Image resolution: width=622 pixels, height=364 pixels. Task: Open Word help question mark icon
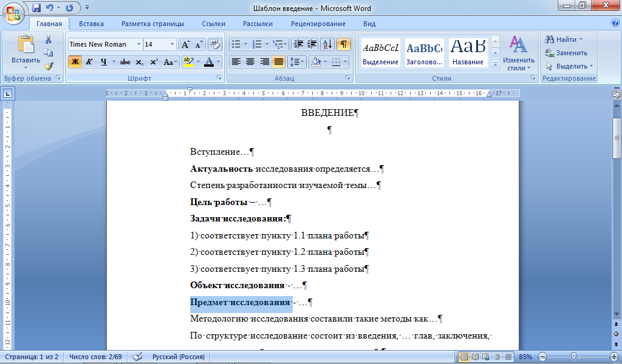click(615, 23)
